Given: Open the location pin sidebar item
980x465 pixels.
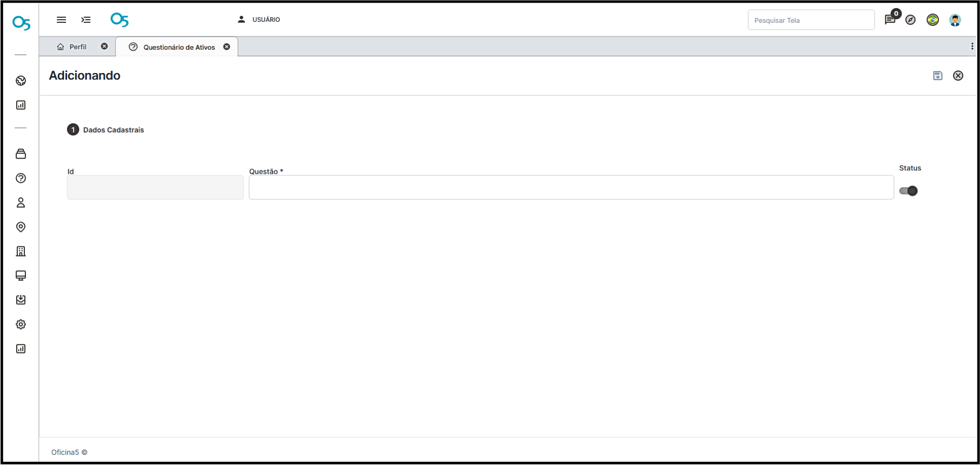Looking at the screenshot, I should tap(21, 227).
